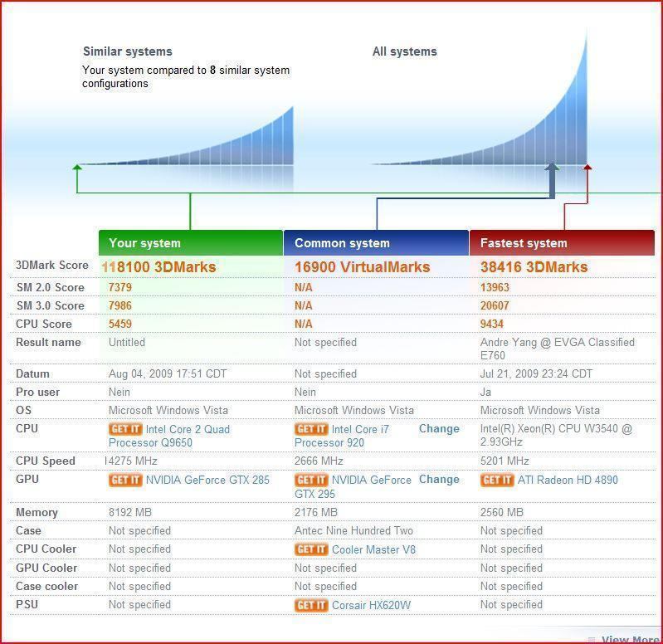Image resolution: width=663 pixels, height=644 pixels.
Task: Click GET IT badge beside Intel Core i7
Action: tap(311, 429)
